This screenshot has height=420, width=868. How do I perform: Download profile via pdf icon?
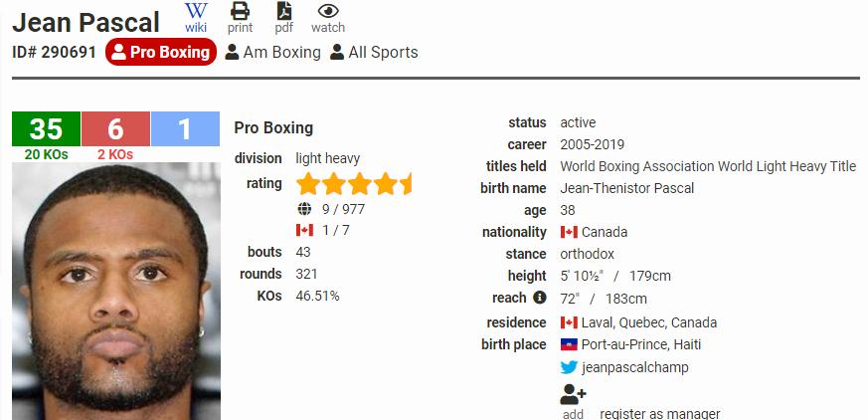pos(284,11)
